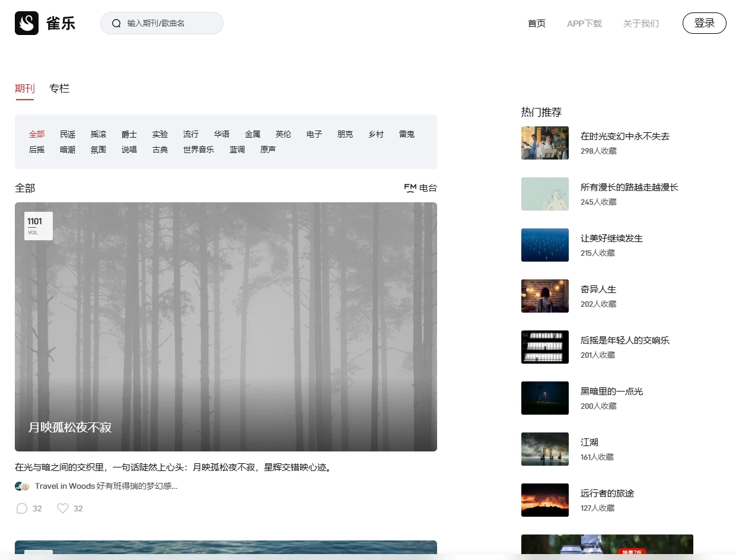Open 奇异人生 recommendation thumbnail
This screenshot has height=560, width=736.
[x=544, y=296]
